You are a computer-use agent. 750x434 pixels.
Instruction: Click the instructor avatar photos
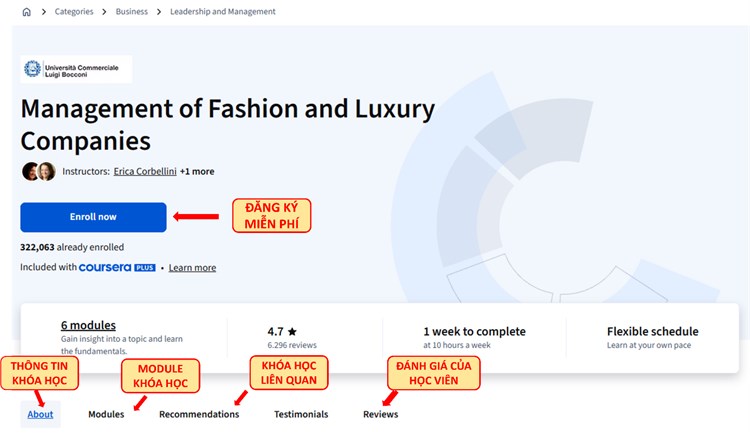point(39,171)
